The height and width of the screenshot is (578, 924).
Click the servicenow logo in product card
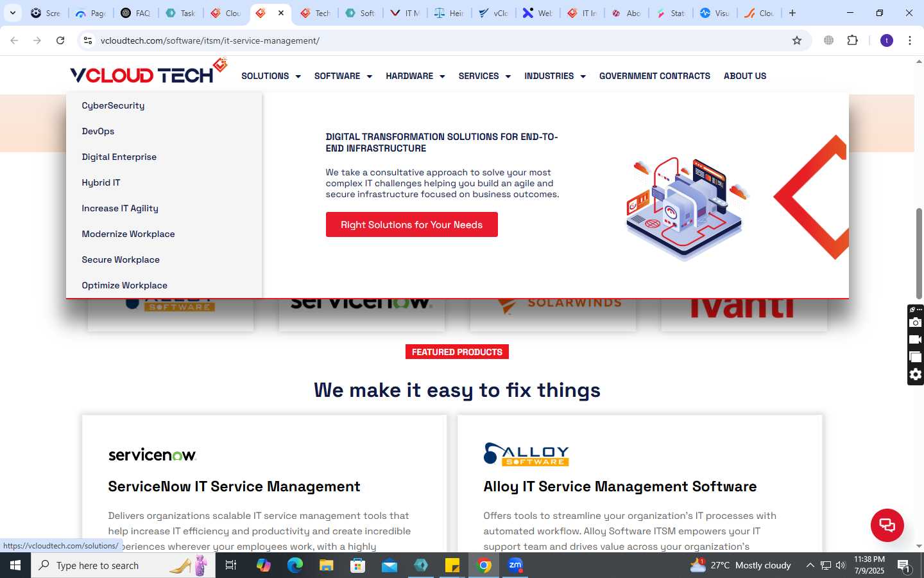click(x=152, y=455)
